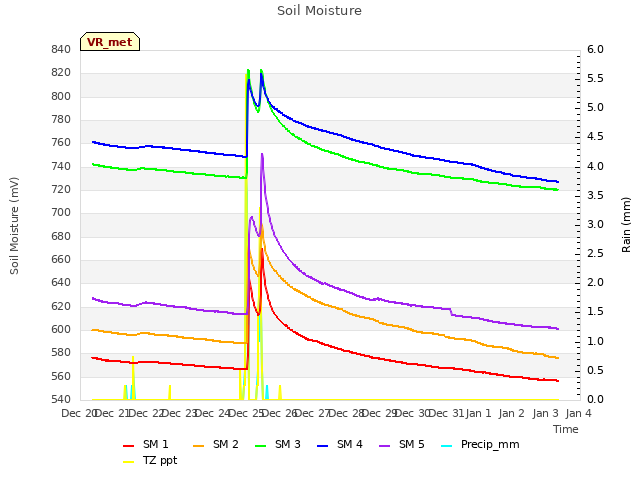Click the VR_met label box
This screenshot has width=640, height=480.
tap(110, 42)
